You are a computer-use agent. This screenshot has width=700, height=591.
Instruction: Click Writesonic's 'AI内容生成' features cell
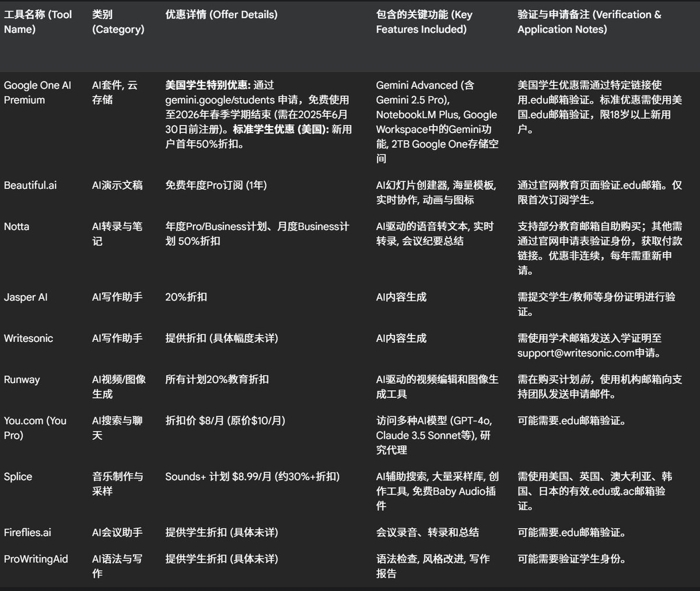401,338
